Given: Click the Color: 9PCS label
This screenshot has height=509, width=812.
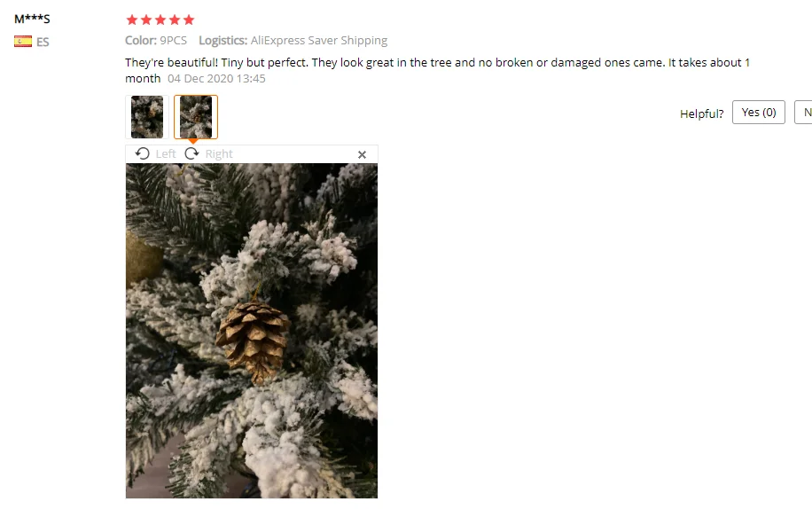Looking at the screenshot, I should pyautogui.click(x=156, y=41).
